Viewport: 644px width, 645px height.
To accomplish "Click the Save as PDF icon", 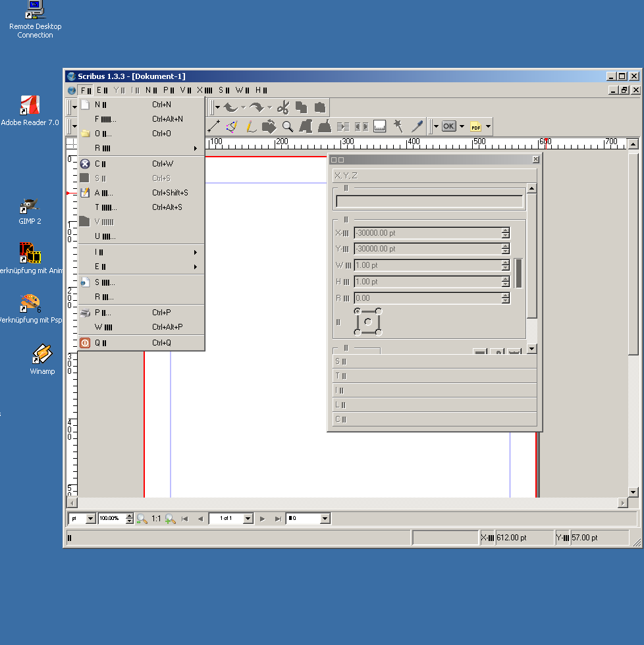I will coord(475,126).
